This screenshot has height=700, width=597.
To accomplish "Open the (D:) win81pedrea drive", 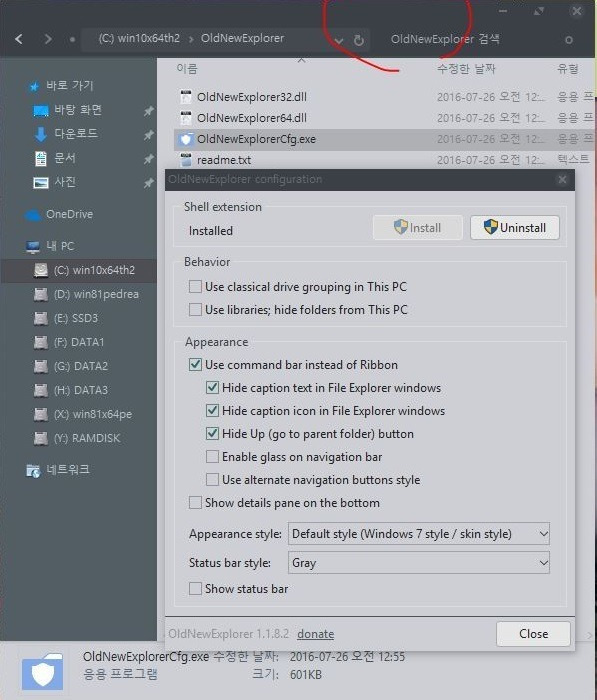I will point(78,294).
